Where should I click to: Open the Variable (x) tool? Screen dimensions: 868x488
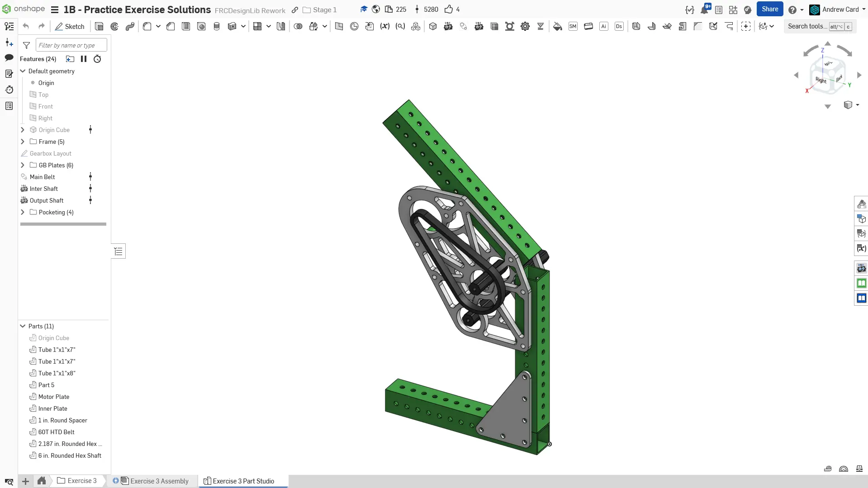385,27
